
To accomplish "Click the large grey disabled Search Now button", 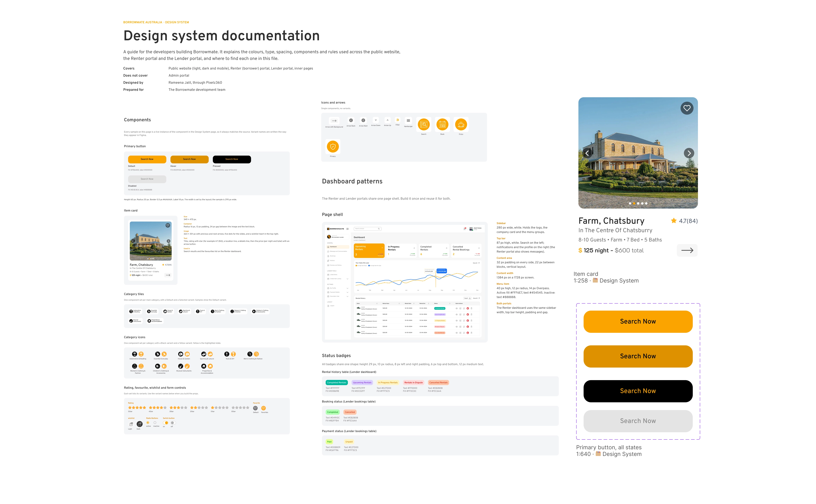I will [638, 421].
